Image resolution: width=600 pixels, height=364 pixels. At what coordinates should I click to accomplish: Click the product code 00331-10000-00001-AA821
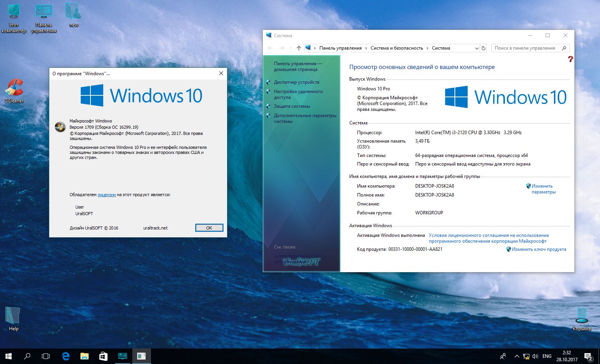(415, 249)
